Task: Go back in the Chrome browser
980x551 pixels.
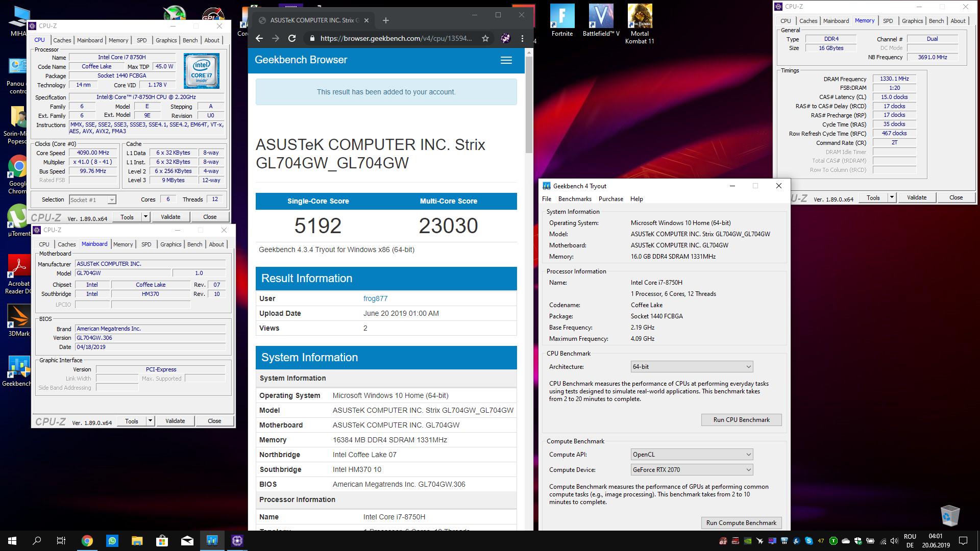Action: 259,38
